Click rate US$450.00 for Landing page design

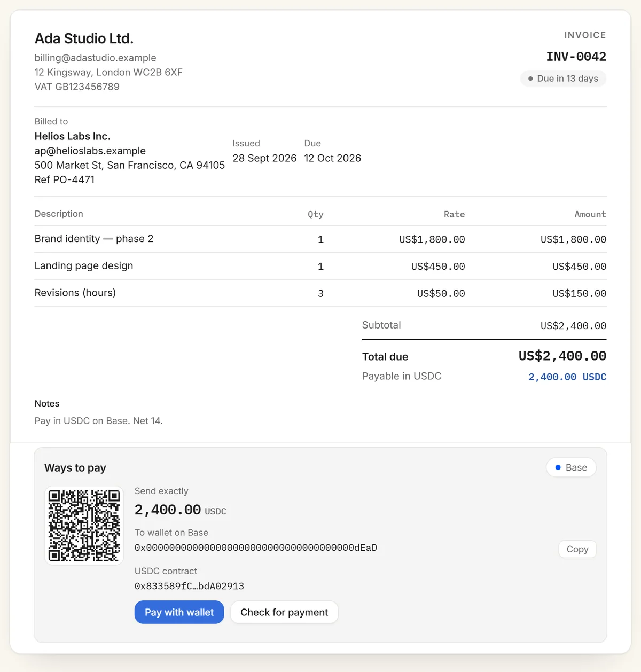click(438, 267)
